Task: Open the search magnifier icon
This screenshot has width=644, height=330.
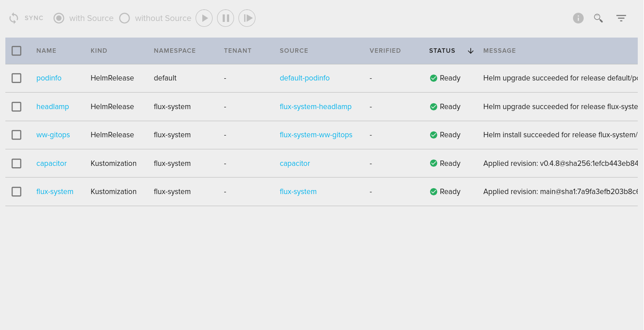Action: point(598,18)
